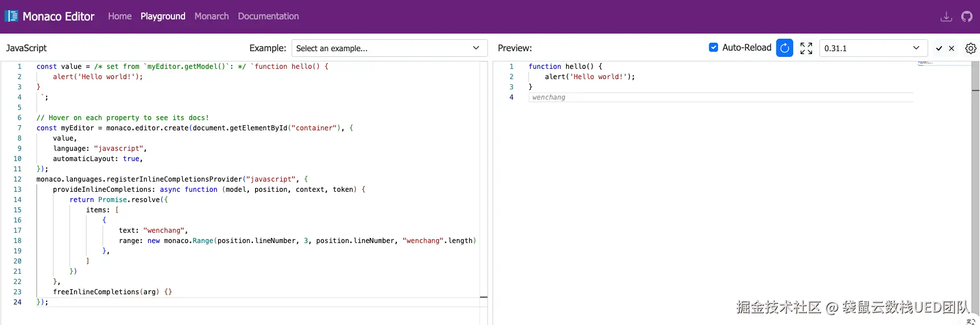Click the X icon beside version selector
980x325 pixels.
pyautogui.click(x=952, y=48)
